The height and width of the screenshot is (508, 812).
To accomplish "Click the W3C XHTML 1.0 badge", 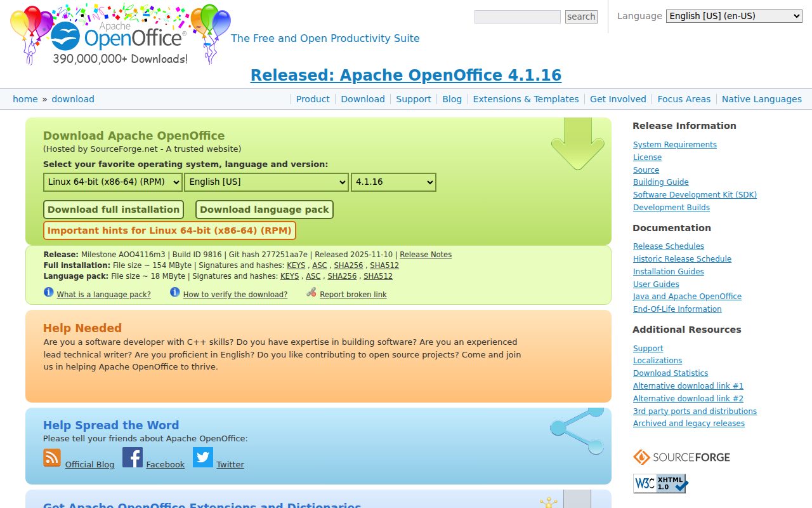I will tap(660, 483).
